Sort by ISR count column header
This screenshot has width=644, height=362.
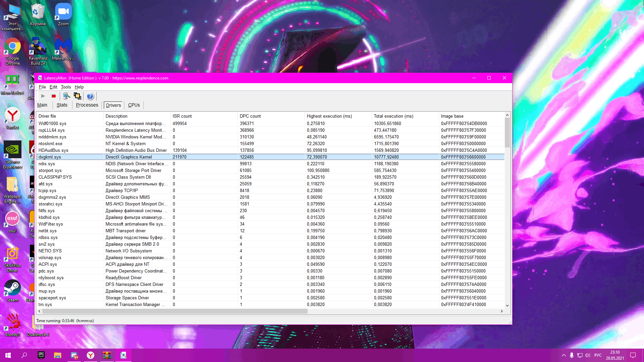[204, 116]
